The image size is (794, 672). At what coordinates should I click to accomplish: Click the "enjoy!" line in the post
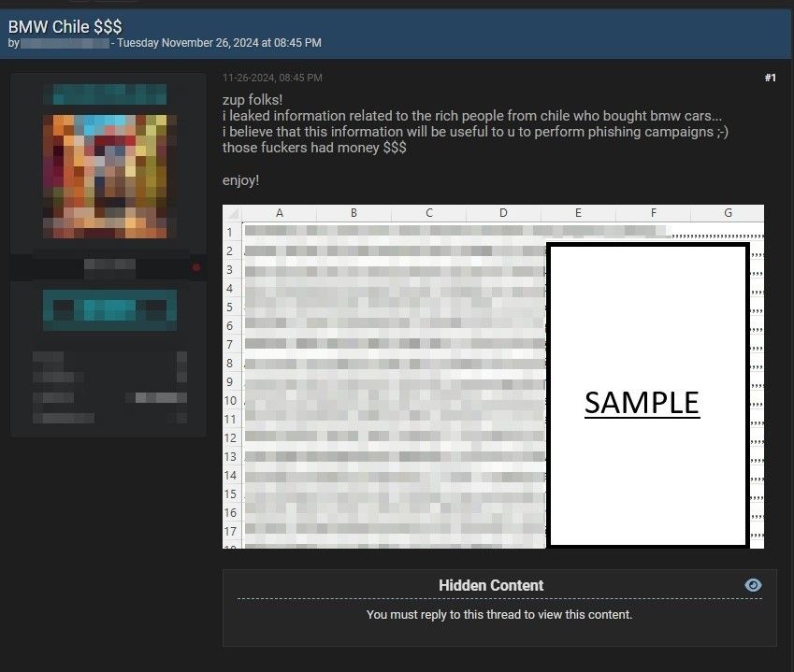tap(241, 180)
